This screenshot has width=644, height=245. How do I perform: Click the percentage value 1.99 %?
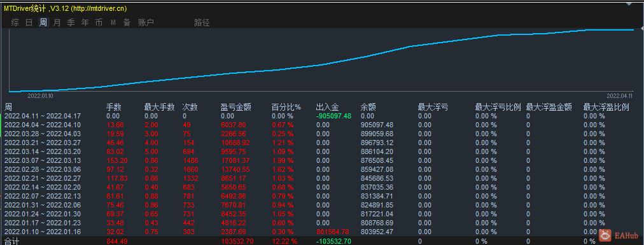[x=282, y=160]
